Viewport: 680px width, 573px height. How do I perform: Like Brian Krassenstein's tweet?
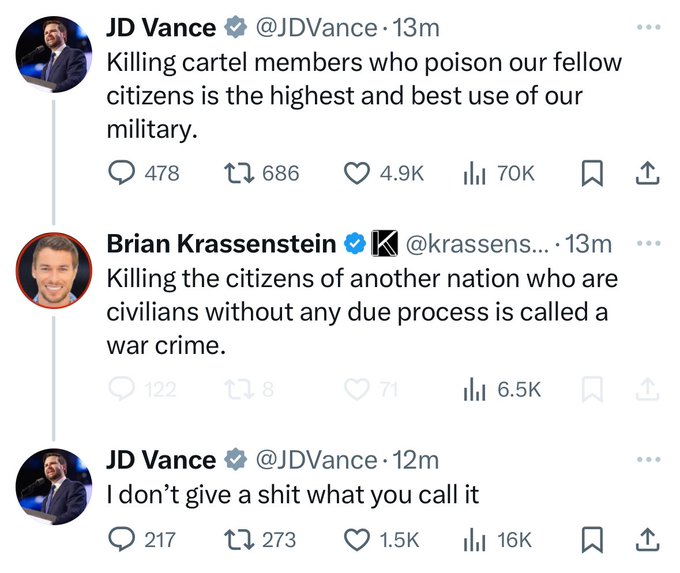pyautogui.click(x=358, y=389)
